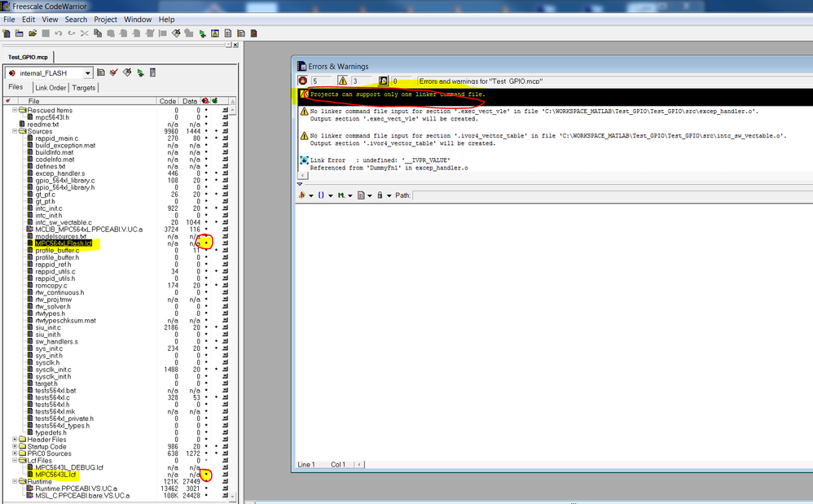813x504 pixels.
Task: Click Synchronize Modification Dates checkmark icon
Action: [x=114, y=72]
